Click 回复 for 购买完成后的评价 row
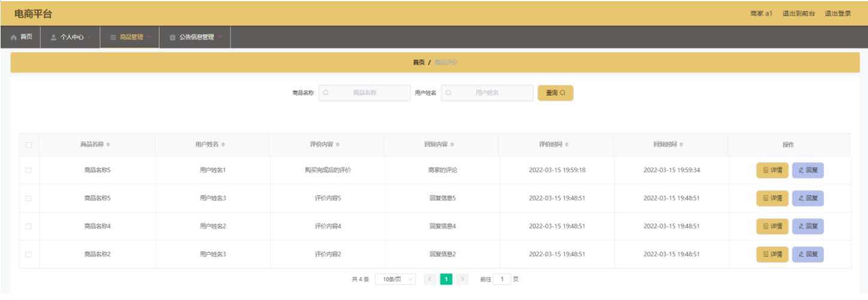868x300 pixels. (x=807, y=170)
